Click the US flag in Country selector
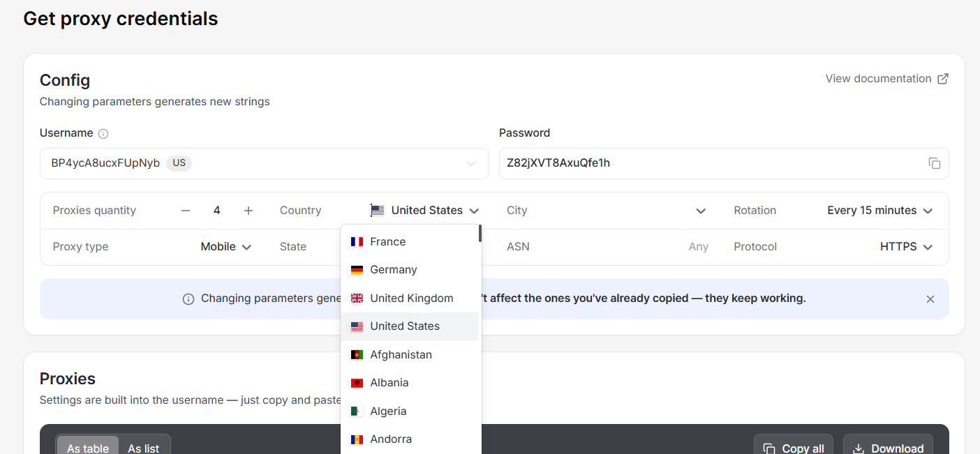The image size is (980, 454). [378, 211]
